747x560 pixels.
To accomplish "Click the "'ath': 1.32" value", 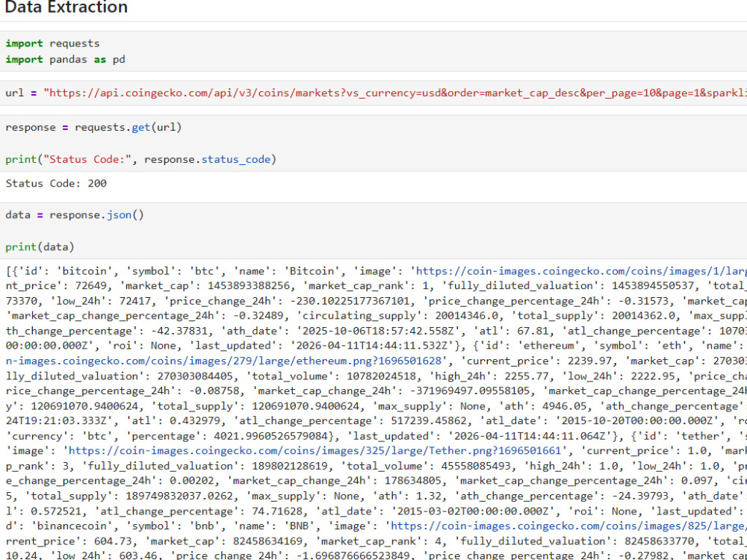I will 406,497.
